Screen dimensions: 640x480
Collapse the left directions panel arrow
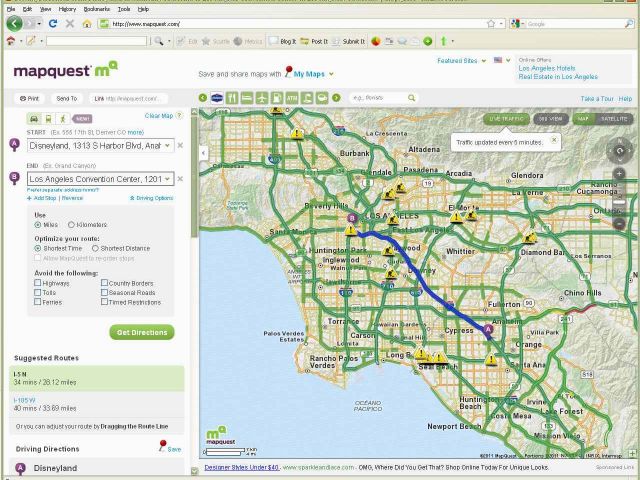click(204, 153)
